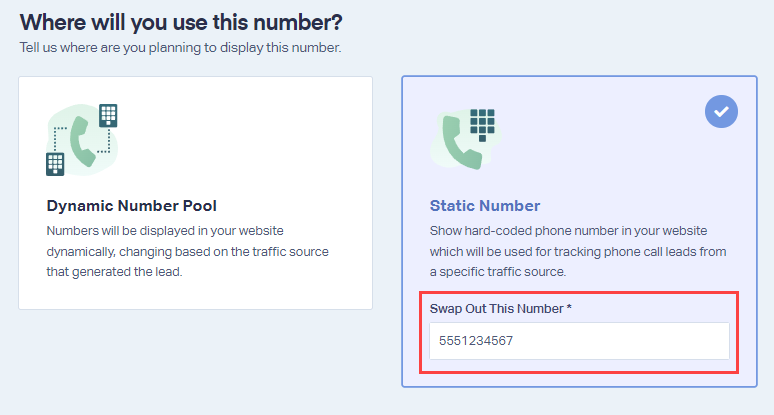Screen dimensions: 774x415
Task: Choose the Dynamic Number Pool title
Action: [131, 206]
